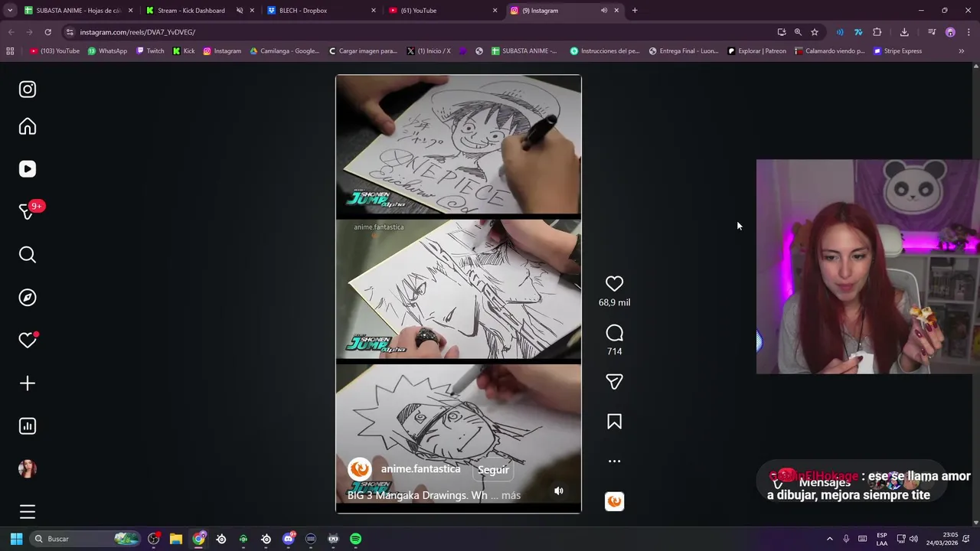This screenshot has height=551, width=980.
Task: Open the Dashboard insights chart icon
Action: tap(28, 426)
